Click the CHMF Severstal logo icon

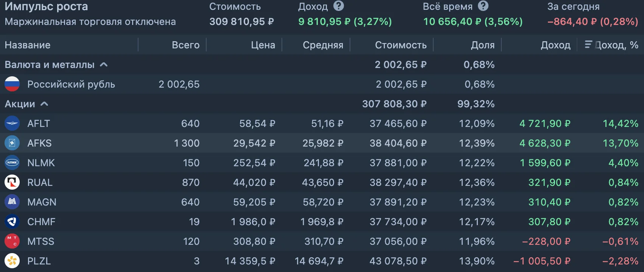point(12,222)
